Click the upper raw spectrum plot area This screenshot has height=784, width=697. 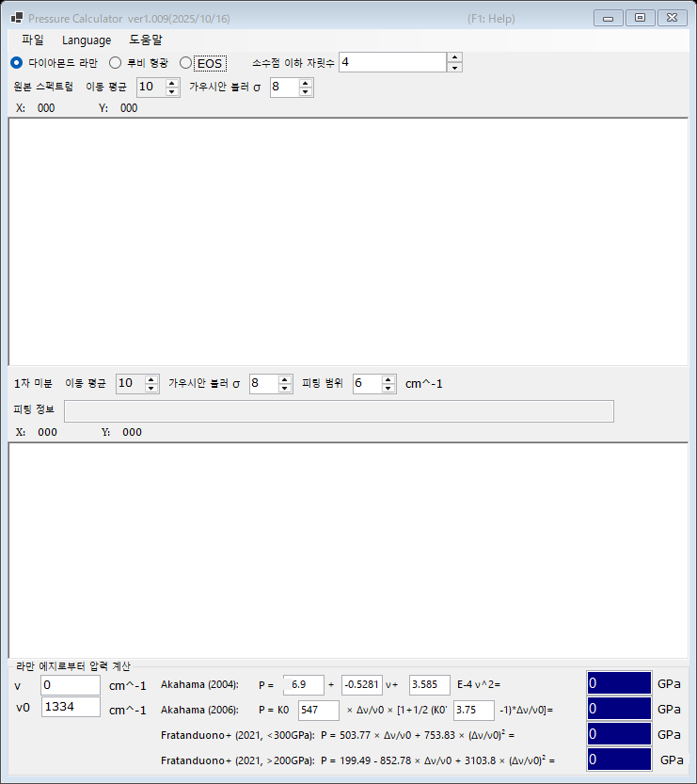point(348,242)
